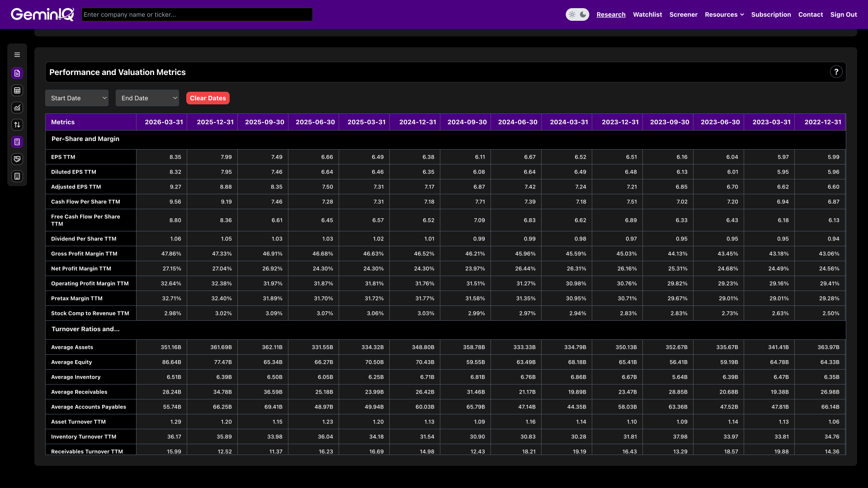Image resolution: width=868 pixels, height=488 pixels.
Task: Open the hamburger menu in the sidebar
Action: [17, 55]
